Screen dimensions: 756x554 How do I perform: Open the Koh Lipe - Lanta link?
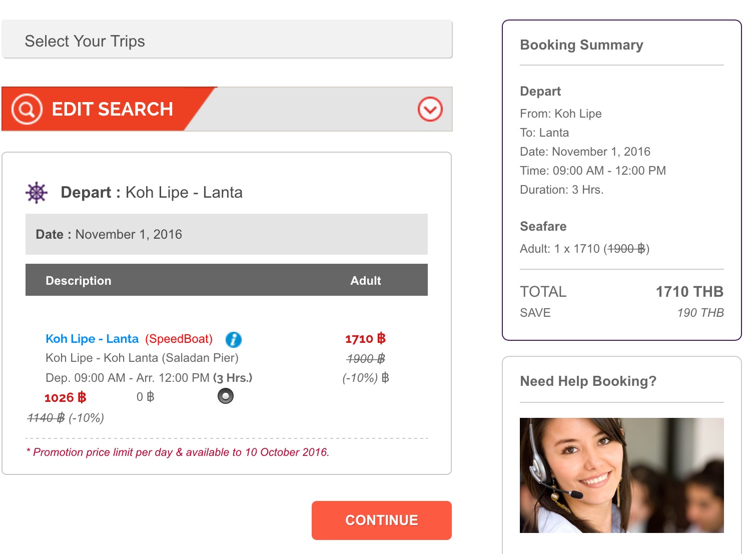[92, 339]
